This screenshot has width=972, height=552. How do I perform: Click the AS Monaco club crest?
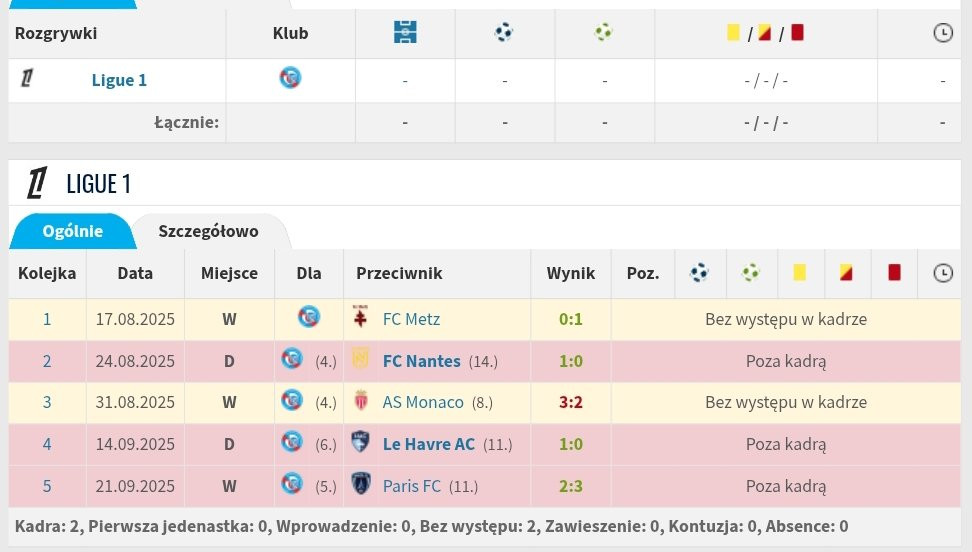(x=361, y=402)
